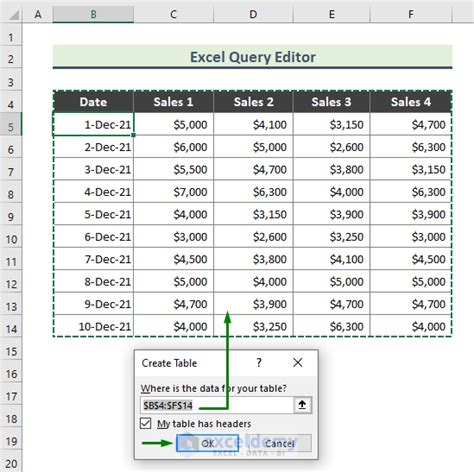Click Sales 1 value $5,500
474x472 pixels.
(x=173, y=169)
